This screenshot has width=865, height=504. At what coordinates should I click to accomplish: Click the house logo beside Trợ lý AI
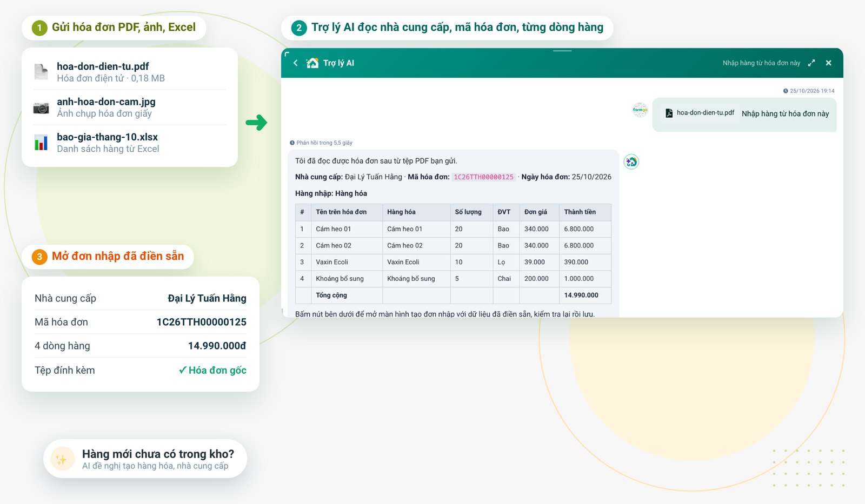coord(312,63)
